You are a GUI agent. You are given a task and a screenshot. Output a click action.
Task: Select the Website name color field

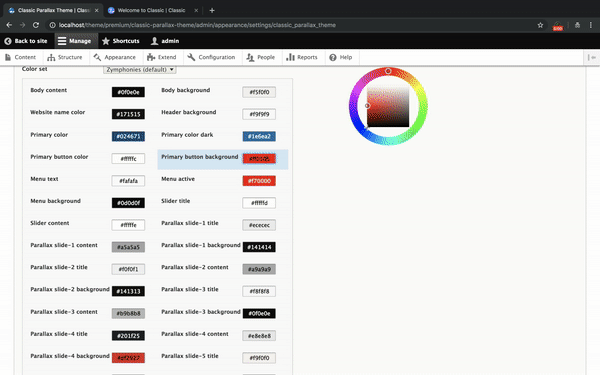tap(128, 114)
